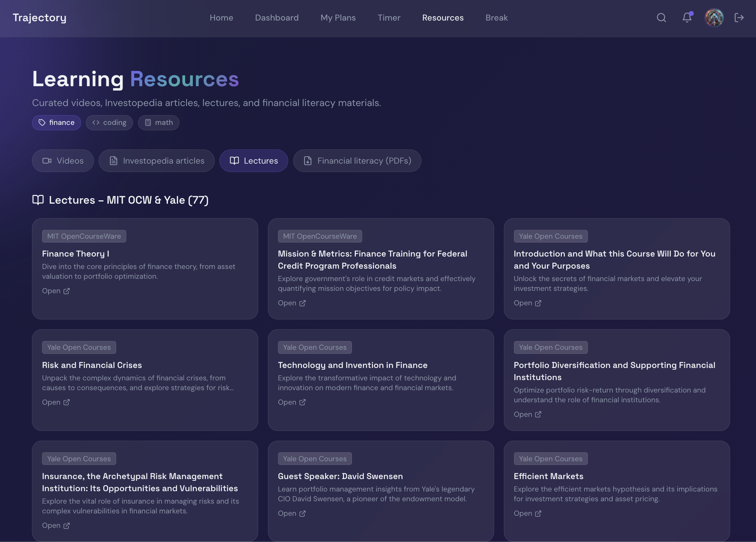Click the search magnifier icon
Screen dimensions: 756x542
(x=661, y=18)
